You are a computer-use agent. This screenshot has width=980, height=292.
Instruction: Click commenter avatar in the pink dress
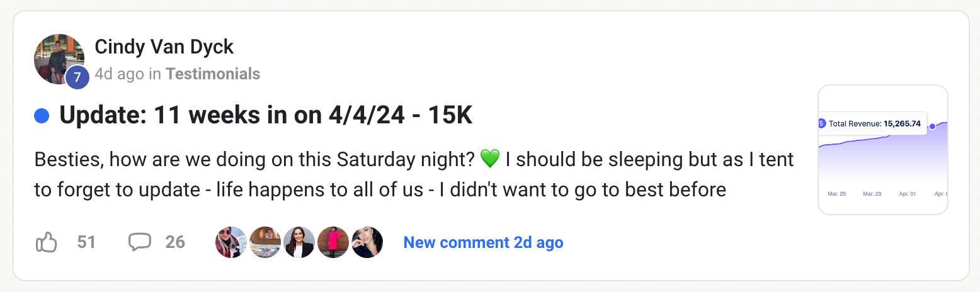pos(333,242)
